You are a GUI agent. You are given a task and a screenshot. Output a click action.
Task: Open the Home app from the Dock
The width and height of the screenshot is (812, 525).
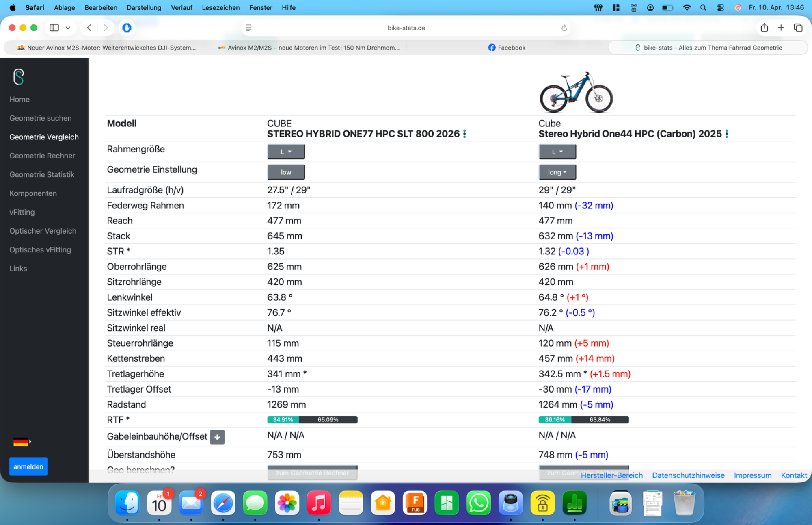pyautogui.click(x=383, y=503)
